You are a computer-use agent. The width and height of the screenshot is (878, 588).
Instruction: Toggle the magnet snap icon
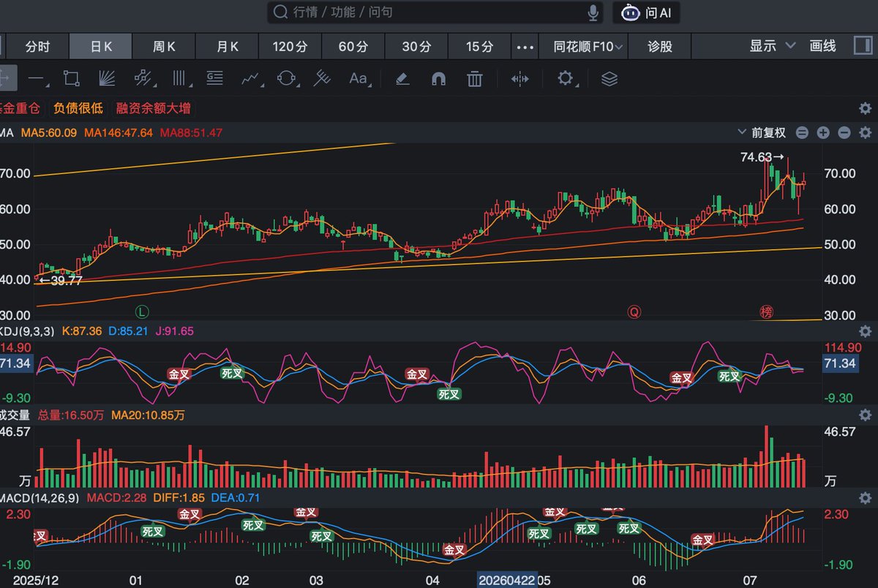click(438, 78)
